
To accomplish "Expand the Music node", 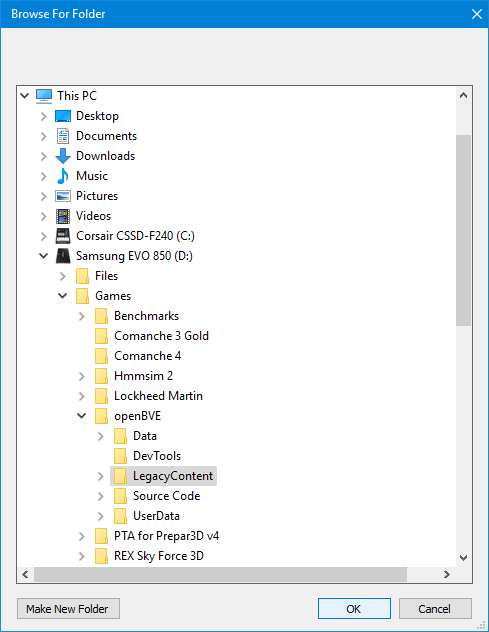I will 44,176.
